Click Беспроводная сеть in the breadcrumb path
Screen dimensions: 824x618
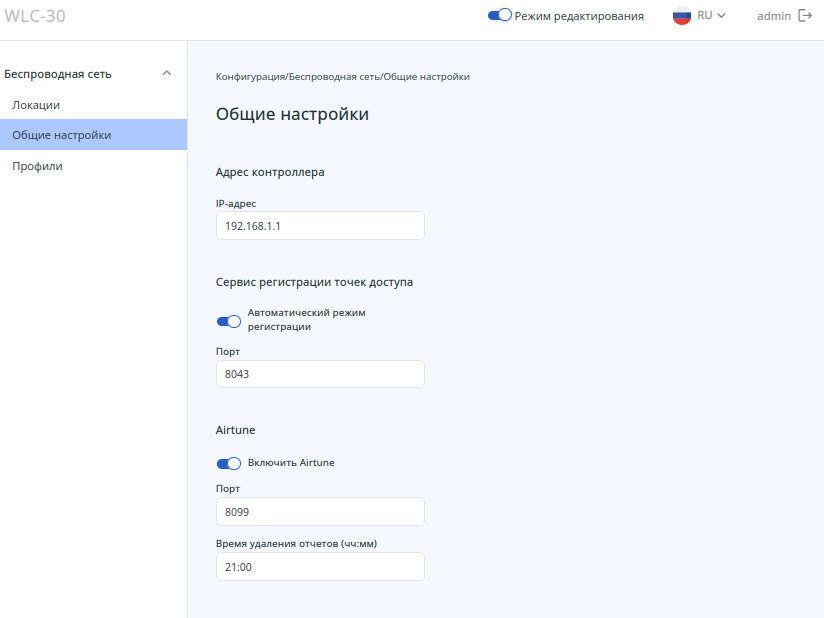click(x=335, y=77)
